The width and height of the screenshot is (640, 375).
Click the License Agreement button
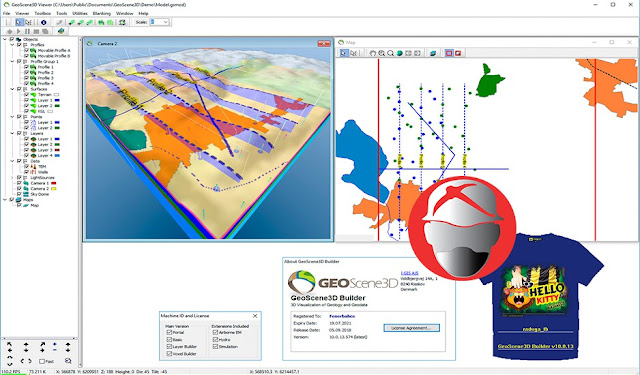[411, 328]
